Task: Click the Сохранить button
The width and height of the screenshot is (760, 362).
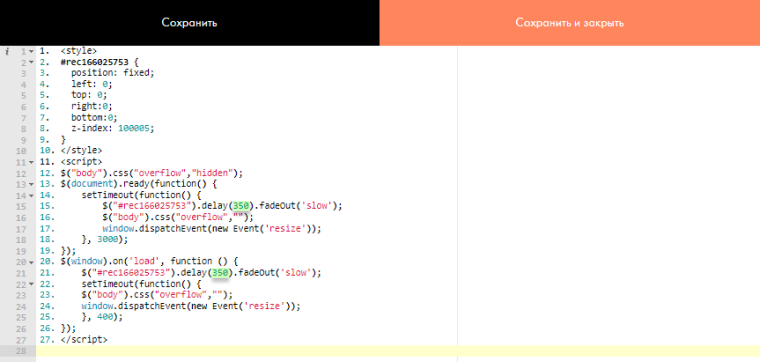Action: (x=190, y=23)
